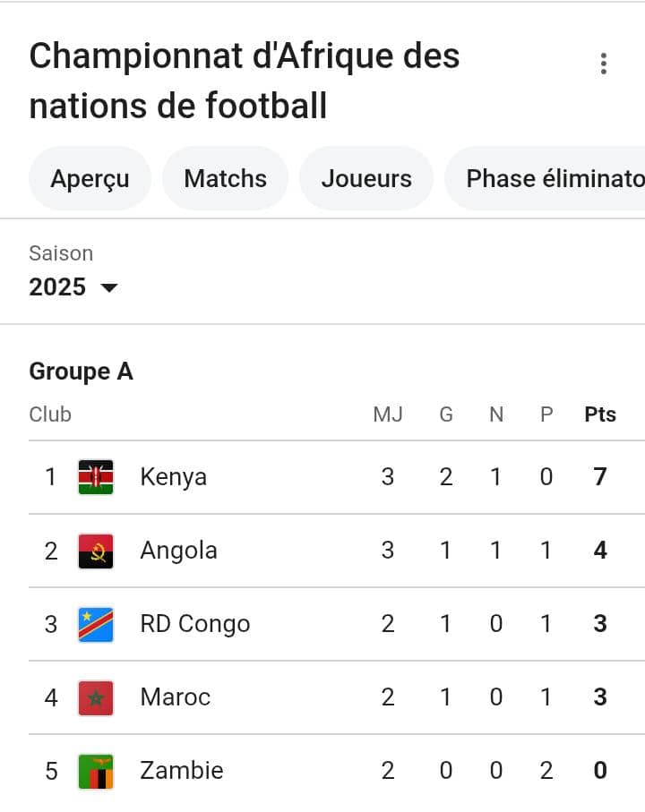Click the Pts column header
Screen dimensions: 645x812
click(600, 415)
